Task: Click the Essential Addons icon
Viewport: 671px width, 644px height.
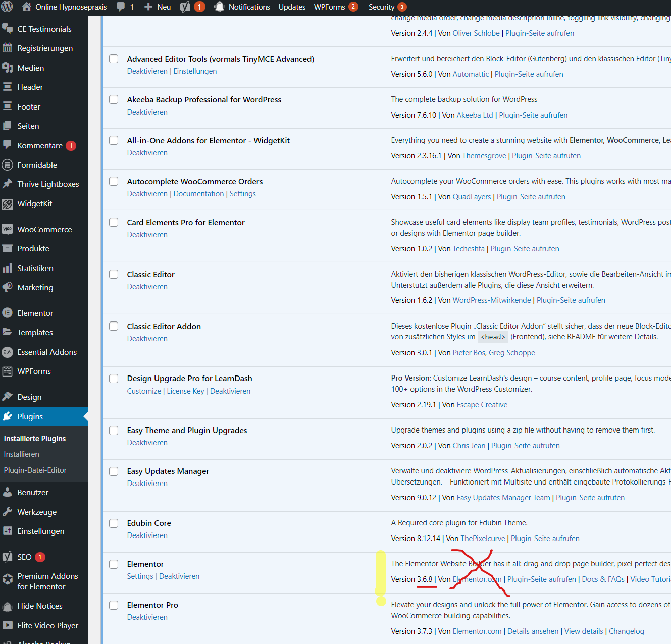Action: pos(8,352)
